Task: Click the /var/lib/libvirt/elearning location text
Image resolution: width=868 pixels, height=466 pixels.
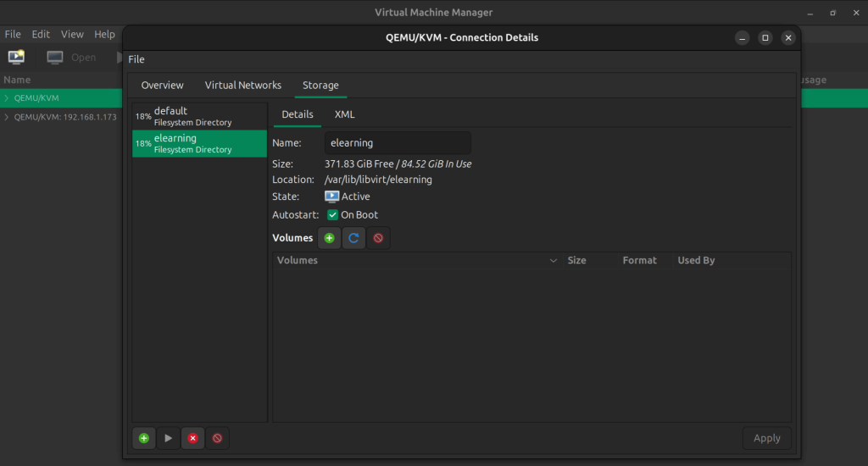Action: 378,180
